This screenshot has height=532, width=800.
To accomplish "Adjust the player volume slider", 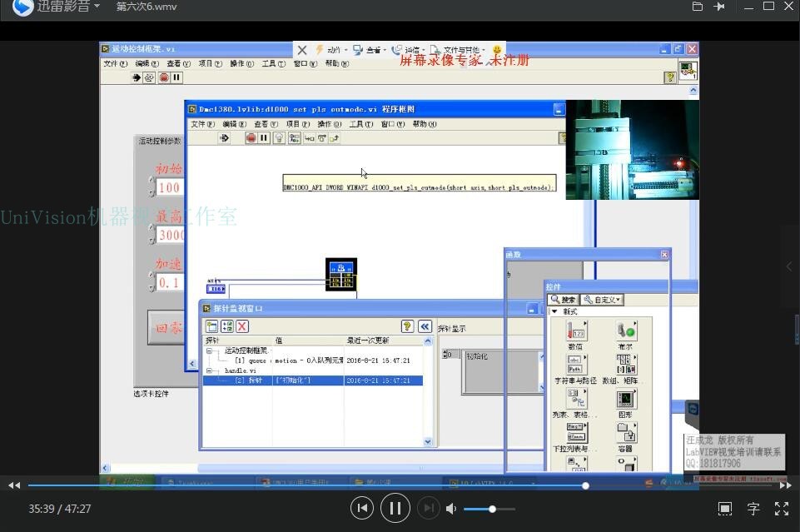I will [489, 509].
